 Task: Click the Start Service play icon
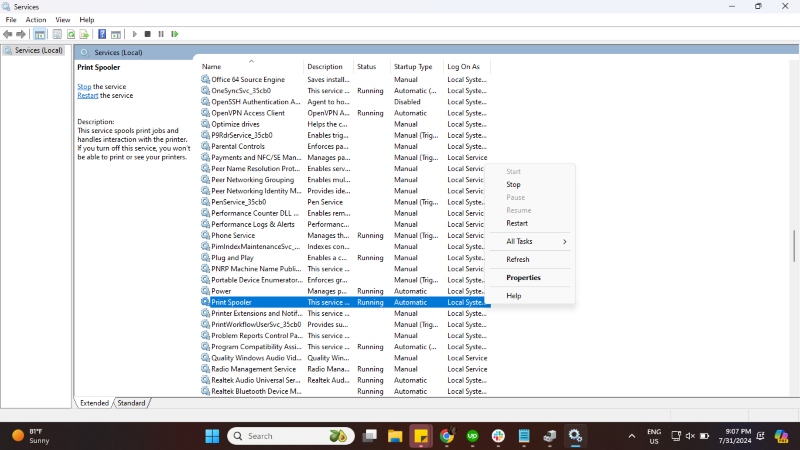click(x=135, y=34)
